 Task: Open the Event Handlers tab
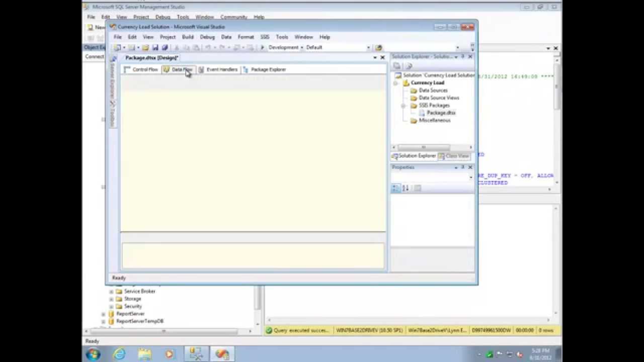point(217,69)
